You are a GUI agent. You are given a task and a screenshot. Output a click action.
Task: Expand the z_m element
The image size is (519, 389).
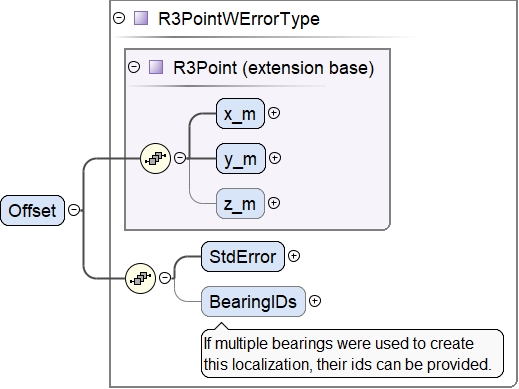tap(274, 203)
